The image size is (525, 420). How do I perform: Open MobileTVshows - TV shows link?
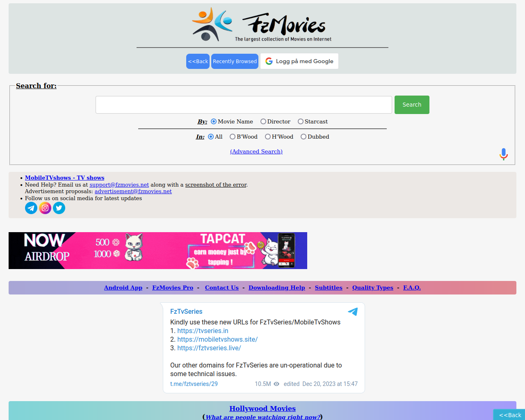tap(64, 178)
